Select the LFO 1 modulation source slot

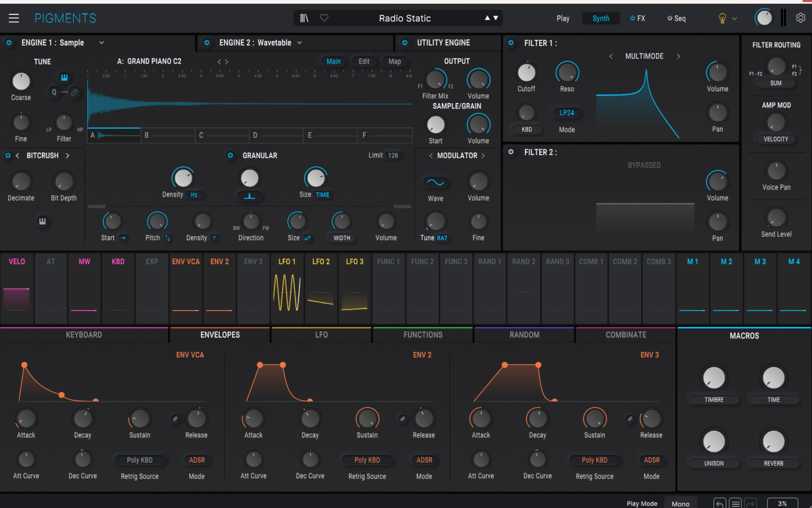[287, 288]
